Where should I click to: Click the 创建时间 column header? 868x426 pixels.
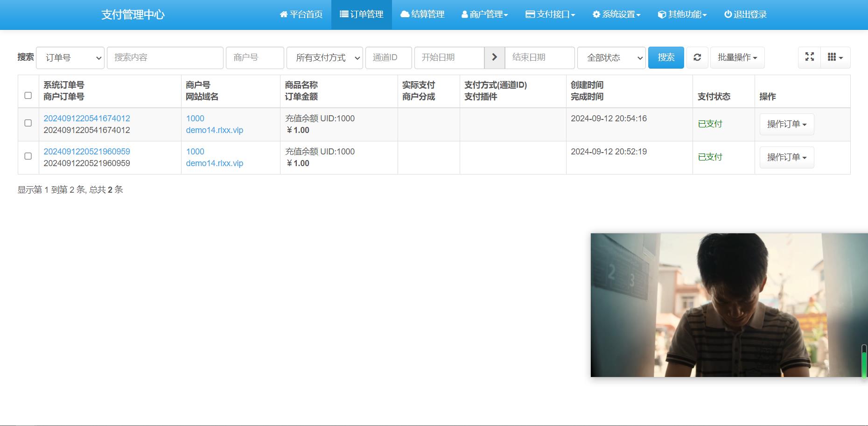[587, 85]
